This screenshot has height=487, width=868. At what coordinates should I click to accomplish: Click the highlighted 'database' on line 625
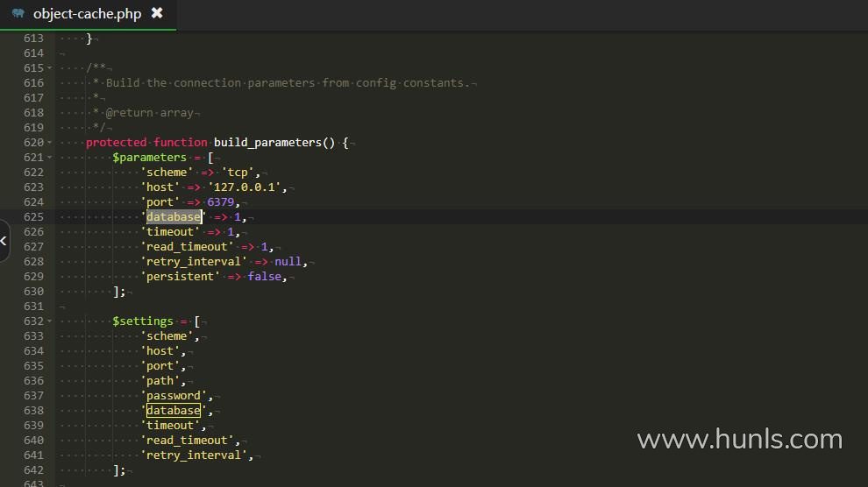[x=174, y=216]
